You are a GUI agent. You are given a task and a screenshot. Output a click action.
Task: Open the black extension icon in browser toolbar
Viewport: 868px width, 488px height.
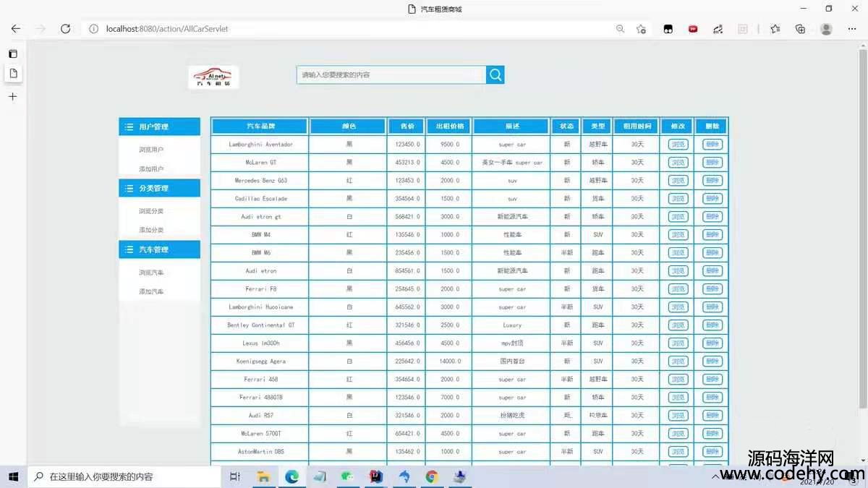pyautogui.click(x=668, y=29)
